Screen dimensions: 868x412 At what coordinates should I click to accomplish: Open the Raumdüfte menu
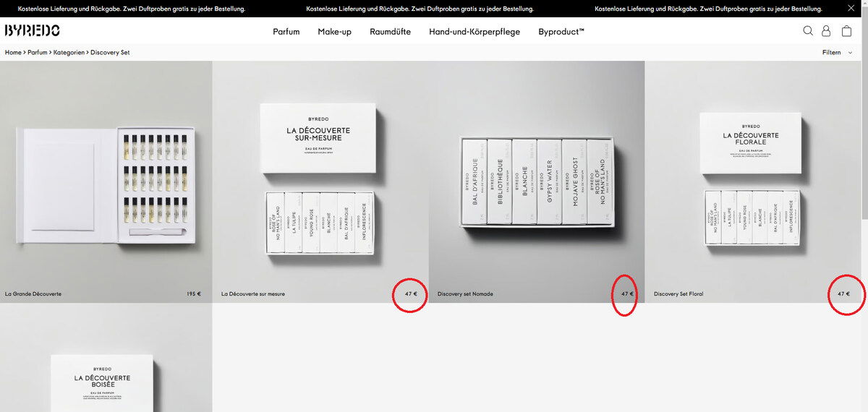click(391, 32)
